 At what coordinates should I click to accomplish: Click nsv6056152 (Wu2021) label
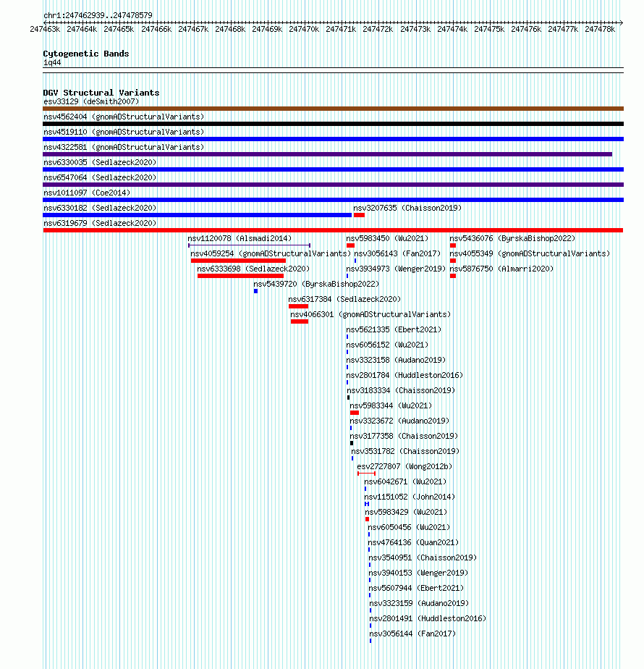387,345
